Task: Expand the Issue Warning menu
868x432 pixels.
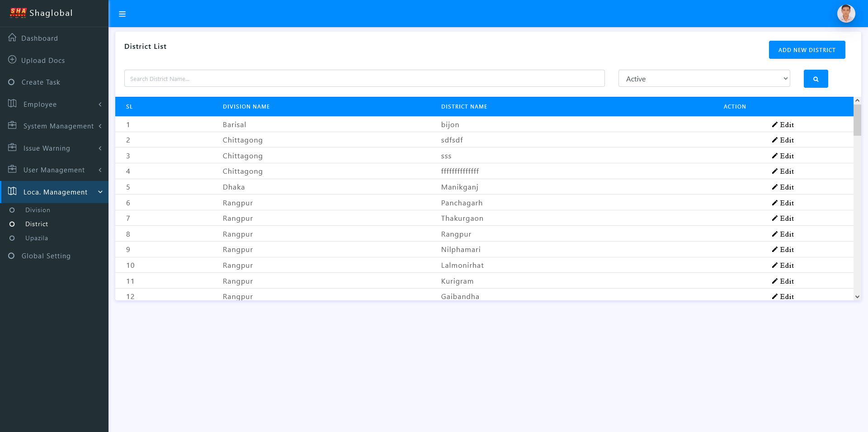Action: tap(47, 148)
